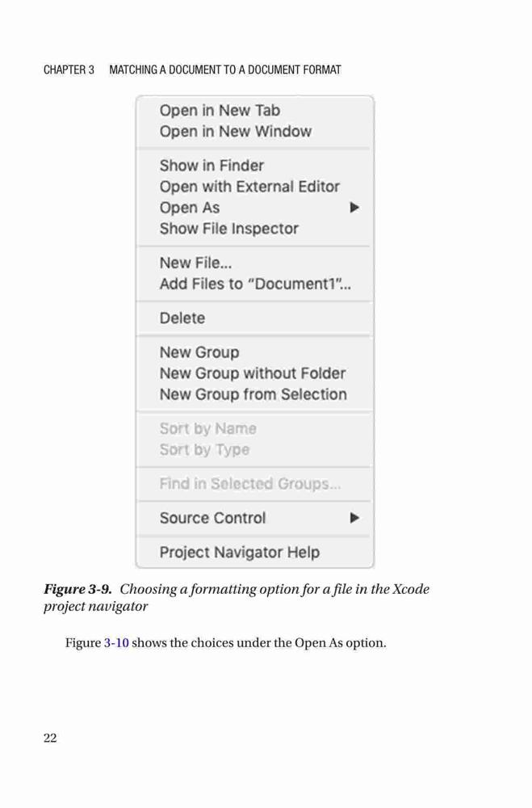The image size is (532, 808).
Task: Open Project Navigator Help
Action: (254, 553)
